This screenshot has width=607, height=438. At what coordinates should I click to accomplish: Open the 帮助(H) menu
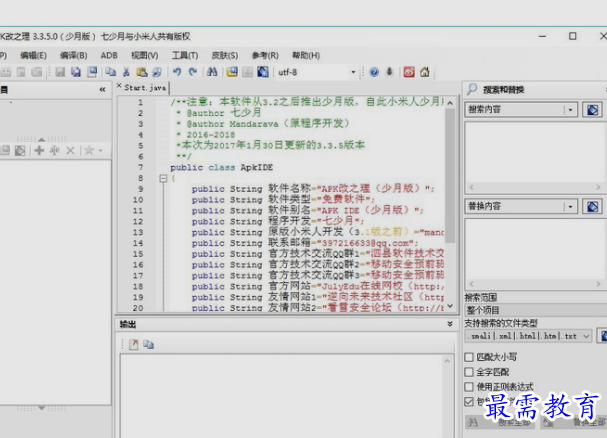(306, 55)
